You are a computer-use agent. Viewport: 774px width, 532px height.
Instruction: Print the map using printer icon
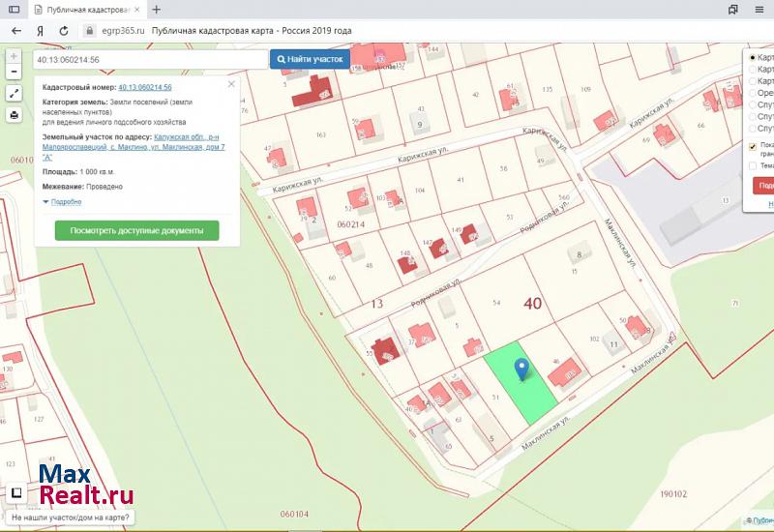(14, 115)
